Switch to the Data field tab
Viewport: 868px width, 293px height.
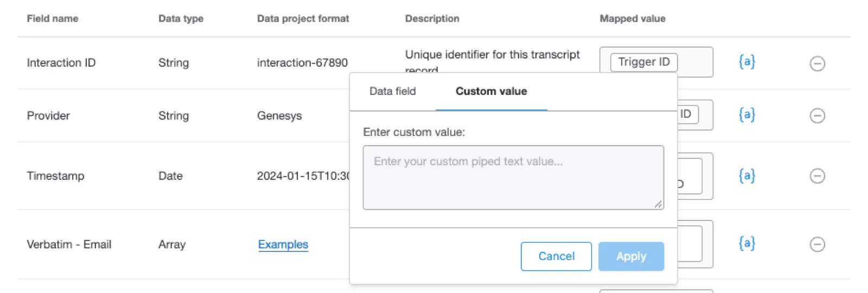pyautogui.click(x=393, y=92)
